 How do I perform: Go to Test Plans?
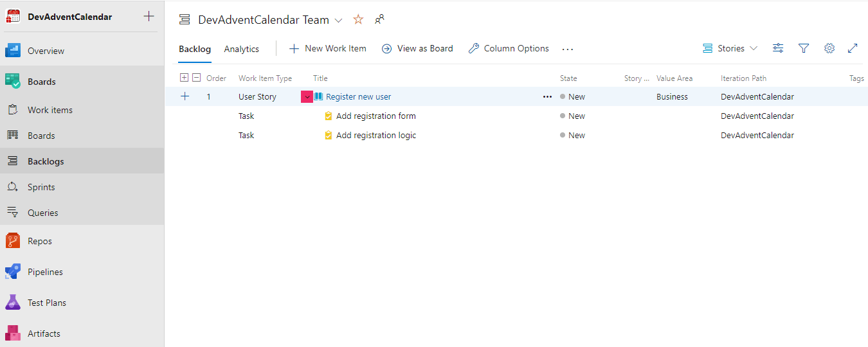pyautogui.click(x=46, y=303)
